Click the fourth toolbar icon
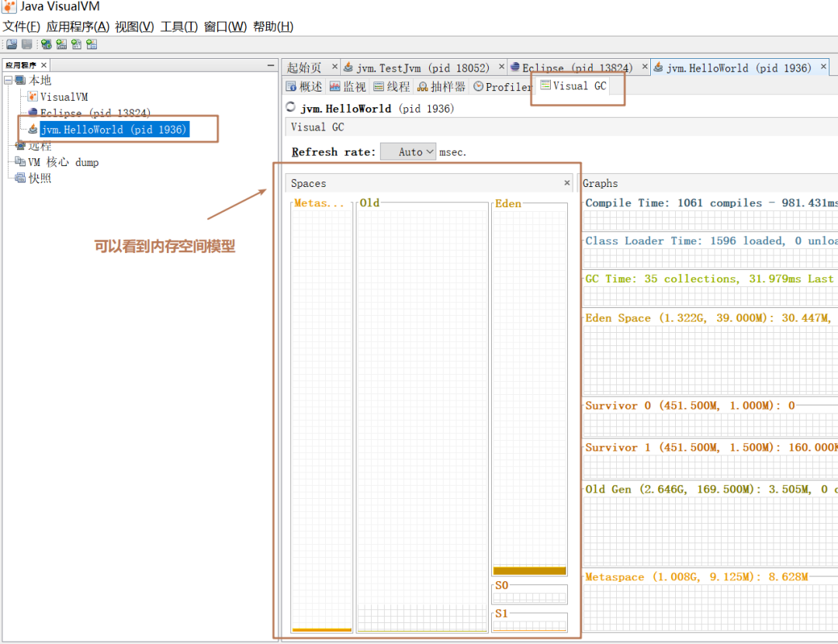 tap(61, 44)
